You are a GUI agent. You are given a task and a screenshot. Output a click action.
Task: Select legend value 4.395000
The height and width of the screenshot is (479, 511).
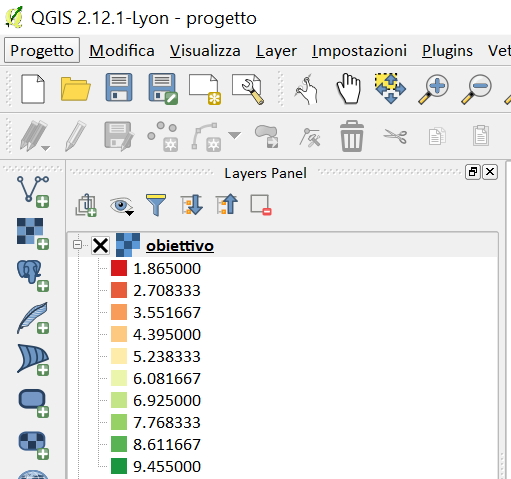167,334
